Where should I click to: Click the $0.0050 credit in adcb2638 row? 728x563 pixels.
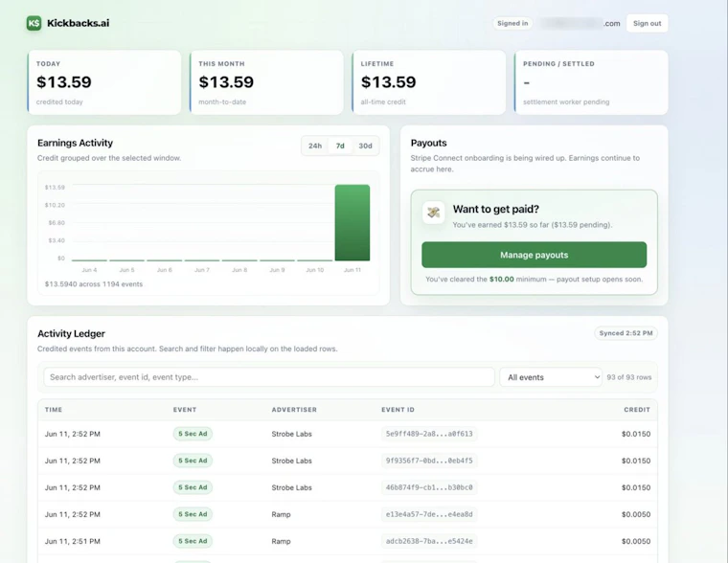point(636,541)
